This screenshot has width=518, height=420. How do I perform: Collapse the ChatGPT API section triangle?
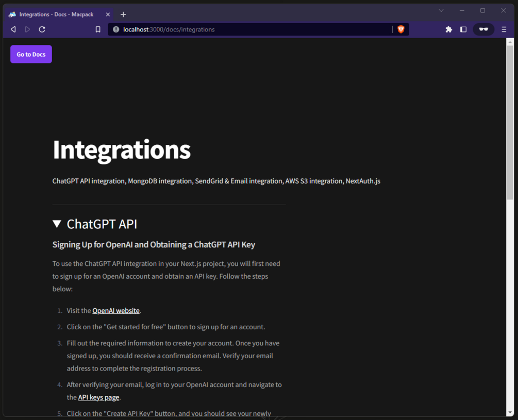click(57, 224)
